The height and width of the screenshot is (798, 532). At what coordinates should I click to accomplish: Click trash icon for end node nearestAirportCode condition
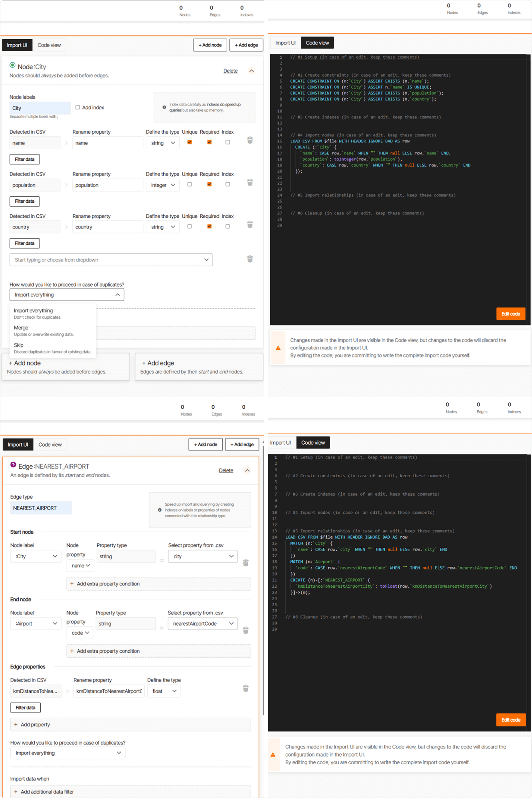point(246,630)
